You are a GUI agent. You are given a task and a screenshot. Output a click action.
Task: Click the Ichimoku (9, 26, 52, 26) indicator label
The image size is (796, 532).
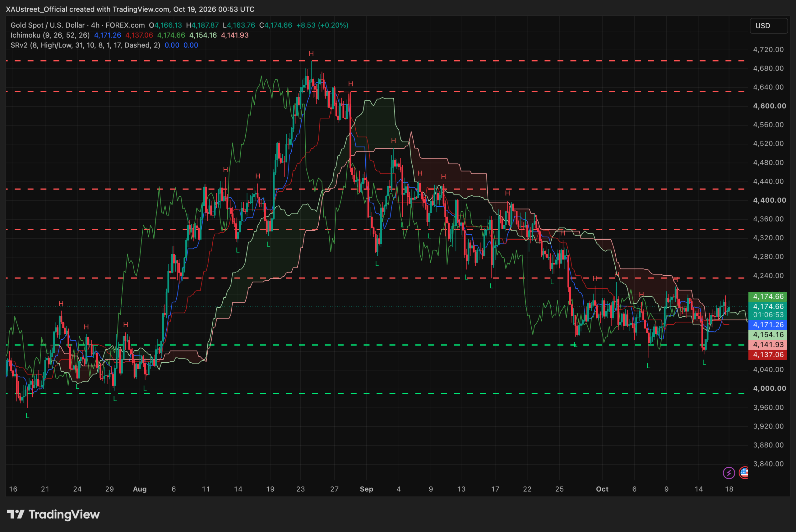(50, 35)
